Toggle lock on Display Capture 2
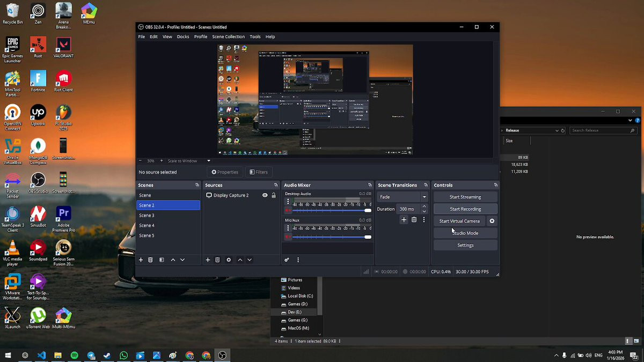Viewport: 644px width, 362px height. click(x=274, y=195)
